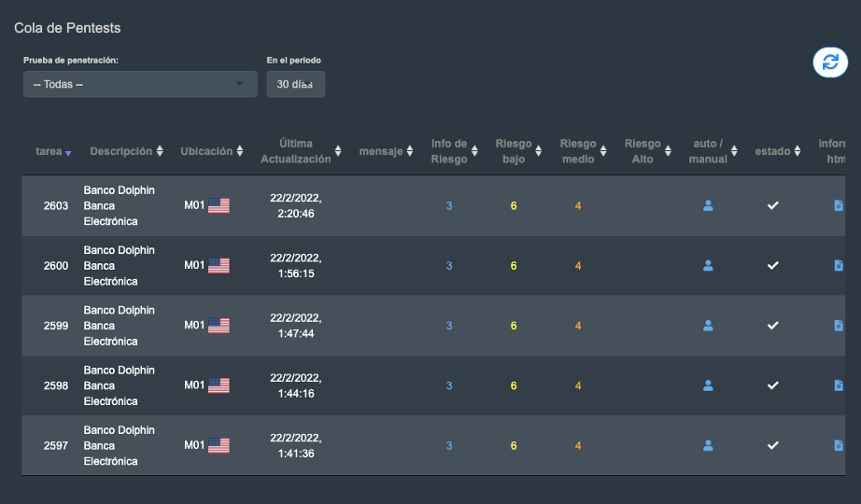Open report document for task 2603
861x504 pixels.
tap(839, 205)
